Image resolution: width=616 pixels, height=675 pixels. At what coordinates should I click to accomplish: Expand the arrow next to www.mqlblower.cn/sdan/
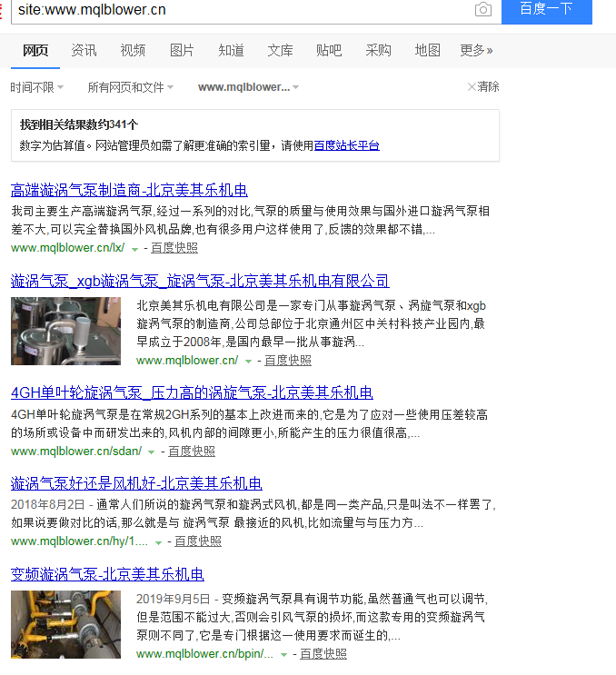152,452
